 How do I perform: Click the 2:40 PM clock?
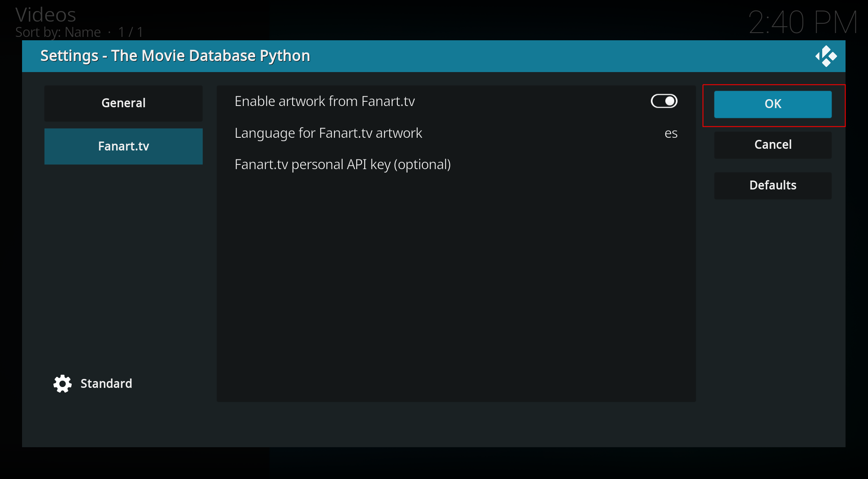pos(803,22)
